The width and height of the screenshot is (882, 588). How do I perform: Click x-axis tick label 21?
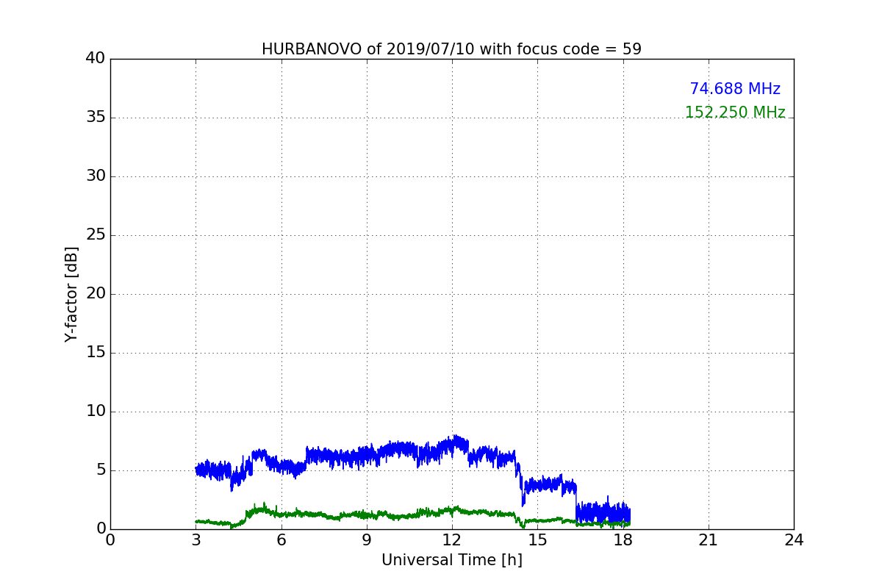click(x=709, y=539)
